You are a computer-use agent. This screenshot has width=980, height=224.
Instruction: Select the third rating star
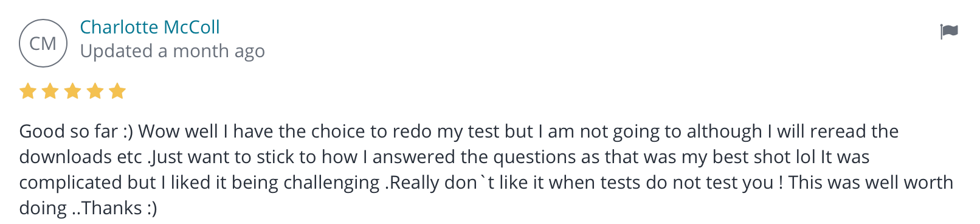(x=72, y=91)
